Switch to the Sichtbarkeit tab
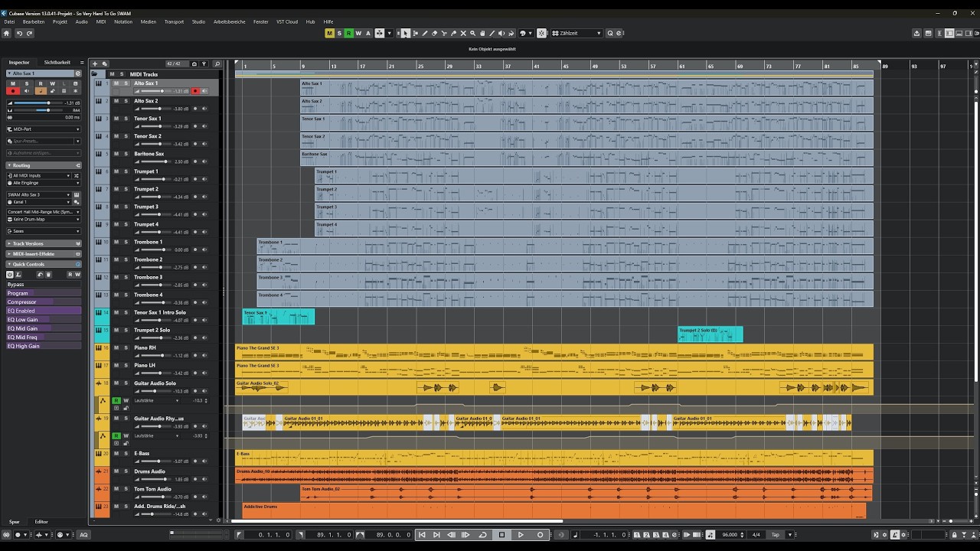This screenshot has height=551, width=980. tap(57, 63)
